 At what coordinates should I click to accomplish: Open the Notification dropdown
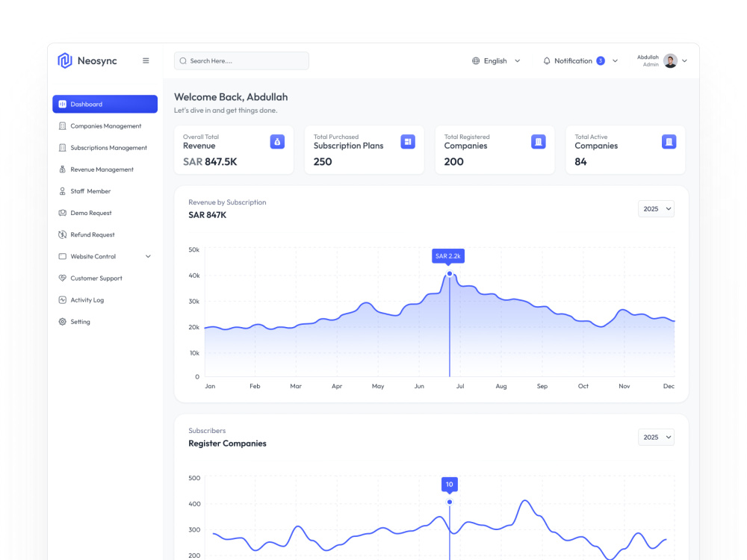[580, 61]
